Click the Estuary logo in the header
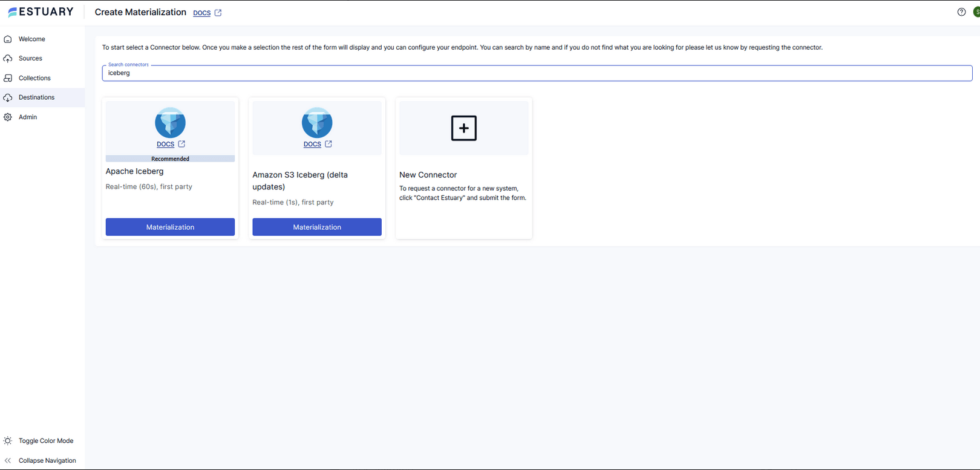980x470 pixels. (41, 12)
